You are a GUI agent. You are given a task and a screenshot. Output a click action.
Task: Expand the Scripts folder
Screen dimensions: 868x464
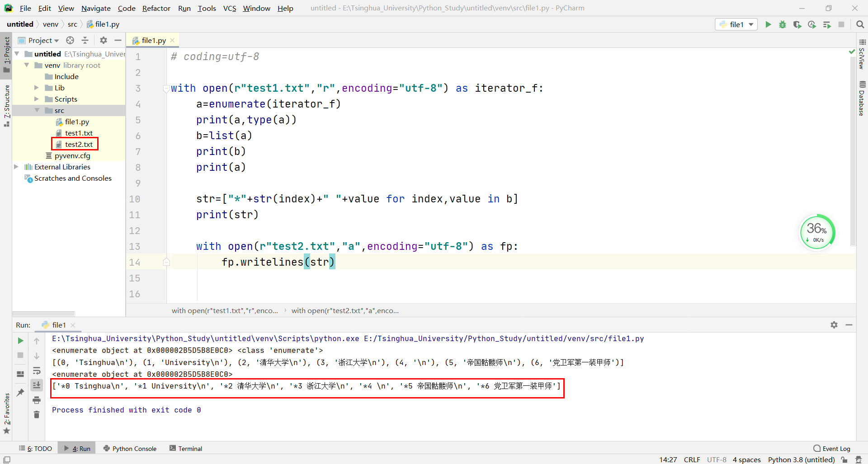point(37,99)
